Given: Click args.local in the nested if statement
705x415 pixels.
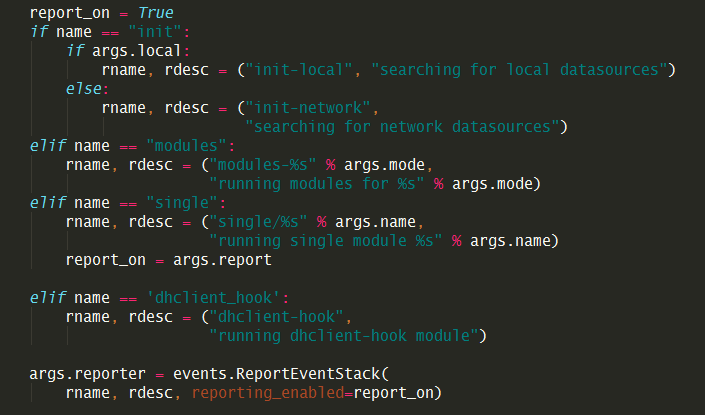Looking at the screenshot, I should [x=125, y=51].
